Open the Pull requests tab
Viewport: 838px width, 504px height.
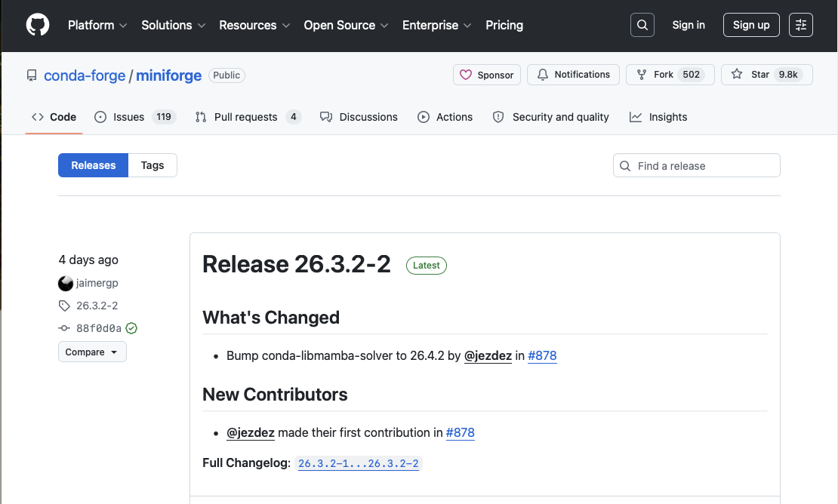click(x=248, y=117)
